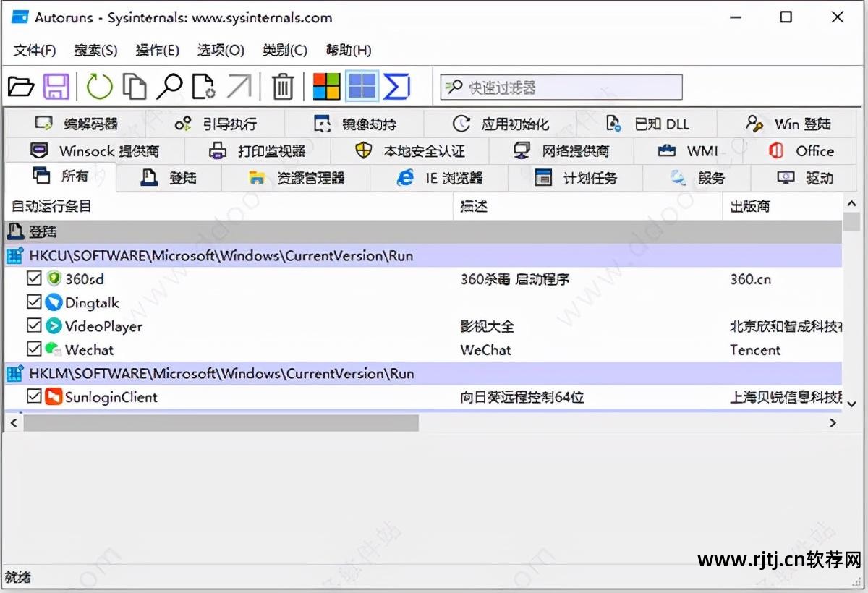Image resolution: width=868 pixels, height=593 pixels.
Task: View properties of the selected entry
Action: tap(205, 86)
